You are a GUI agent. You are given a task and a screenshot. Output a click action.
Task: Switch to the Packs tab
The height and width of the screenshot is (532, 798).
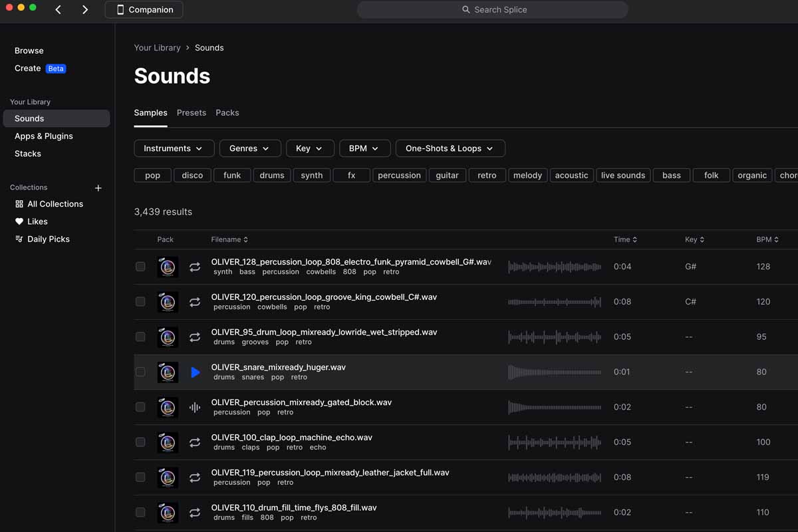(227, 112)
